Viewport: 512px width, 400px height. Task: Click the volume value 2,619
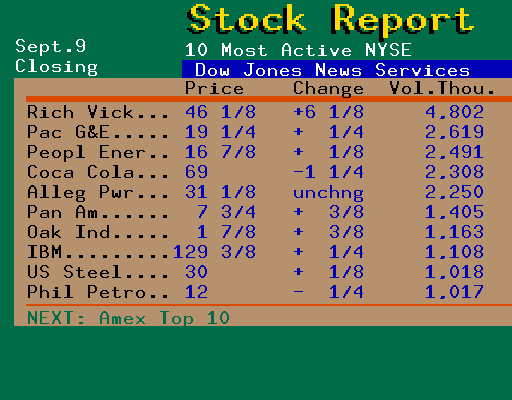tap(454, 132)
